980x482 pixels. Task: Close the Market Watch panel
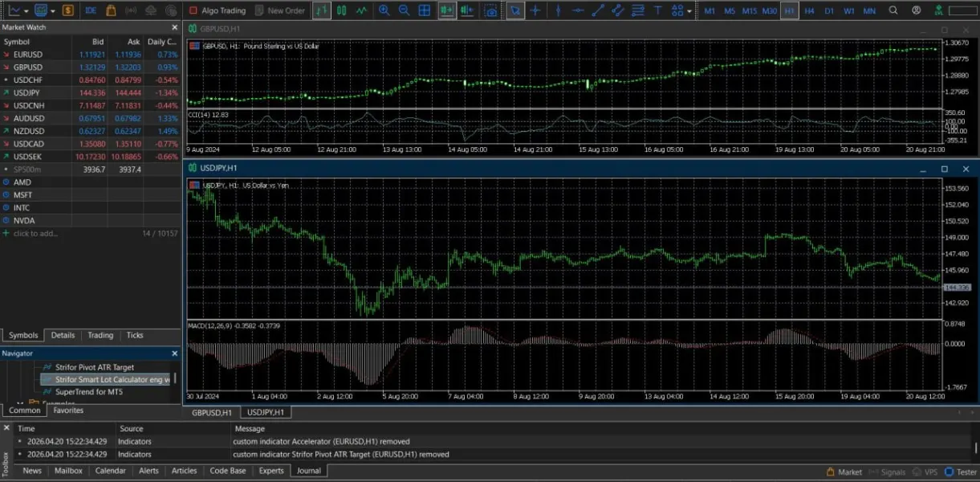click(175, 27)
